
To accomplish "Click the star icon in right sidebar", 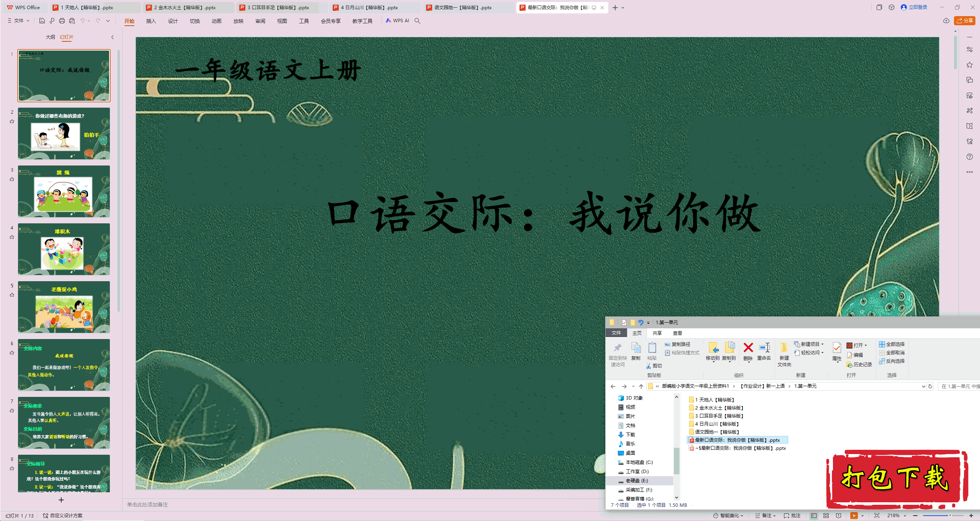I will [970, 65].
